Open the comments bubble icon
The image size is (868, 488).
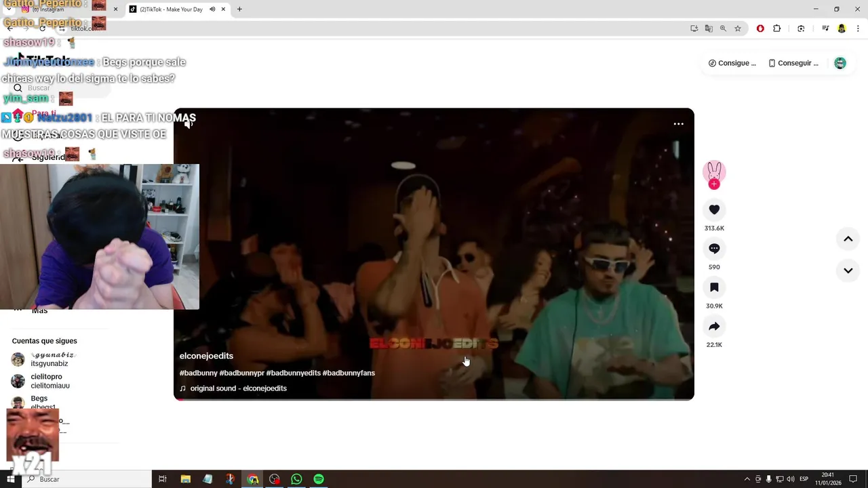coord(714,249)
